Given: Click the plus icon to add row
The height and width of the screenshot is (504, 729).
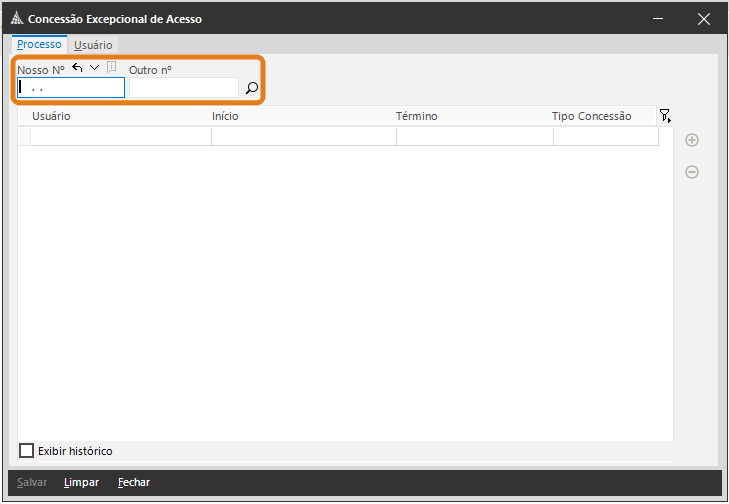Looking at the screenshot, I should click(x=691, y=140).
